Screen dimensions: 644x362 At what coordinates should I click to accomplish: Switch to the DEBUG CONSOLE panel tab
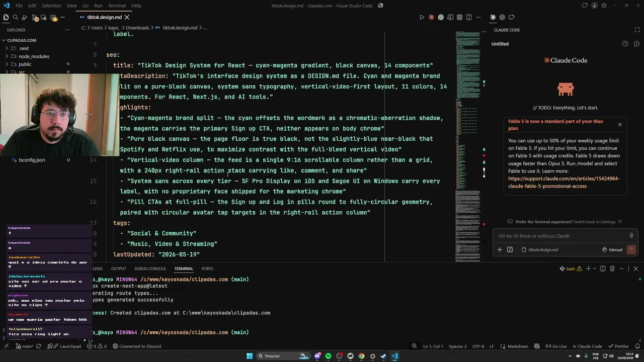coord(150,268)
